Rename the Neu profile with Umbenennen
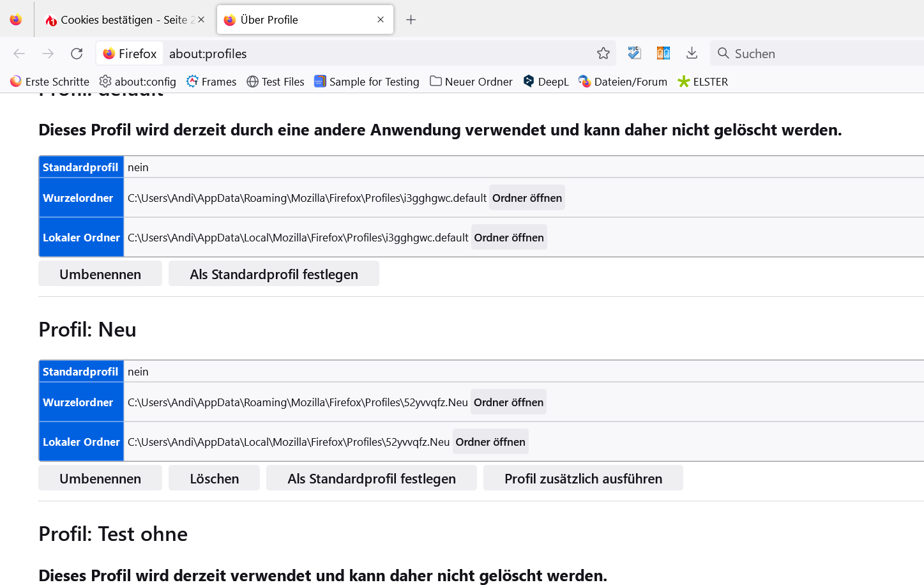The image size is (924, 585). point(100,478)
